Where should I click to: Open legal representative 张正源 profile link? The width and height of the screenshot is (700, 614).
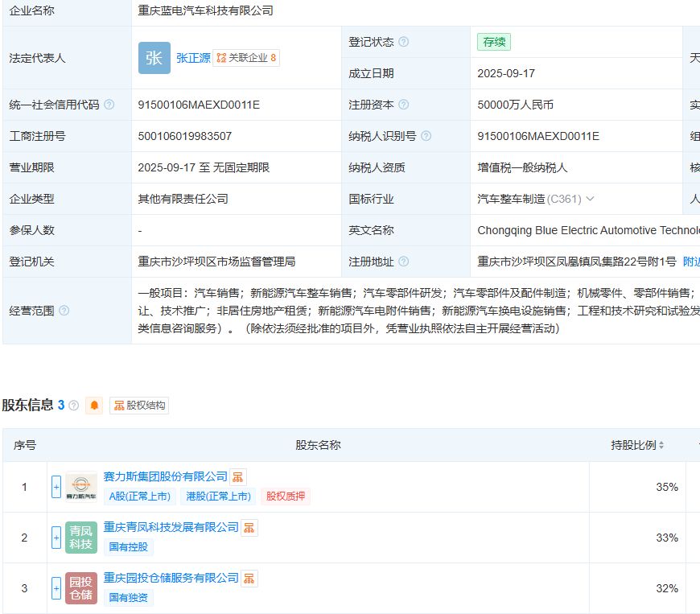coord(193,58)
